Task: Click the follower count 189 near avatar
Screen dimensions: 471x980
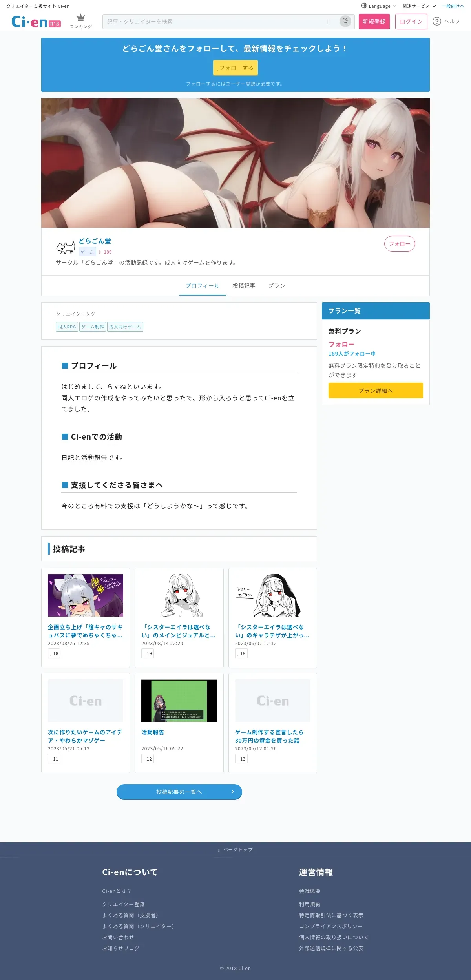Action: point(108,252)
